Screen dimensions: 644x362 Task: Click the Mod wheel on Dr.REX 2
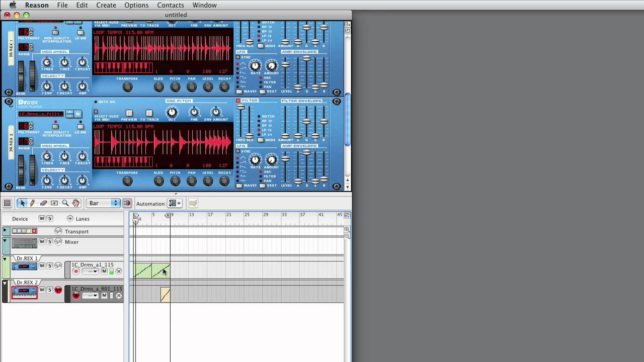pyautogui.click(x=33, y=170)
